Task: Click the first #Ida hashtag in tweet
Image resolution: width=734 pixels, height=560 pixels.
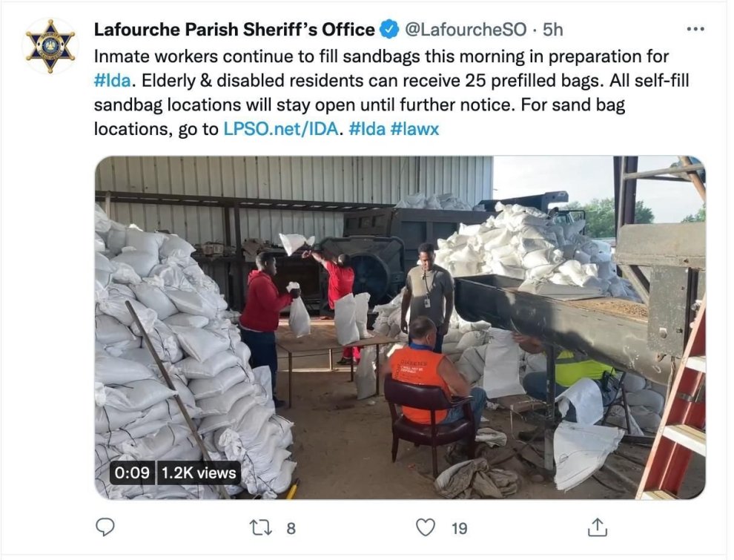Action: [x=113, y=81]
